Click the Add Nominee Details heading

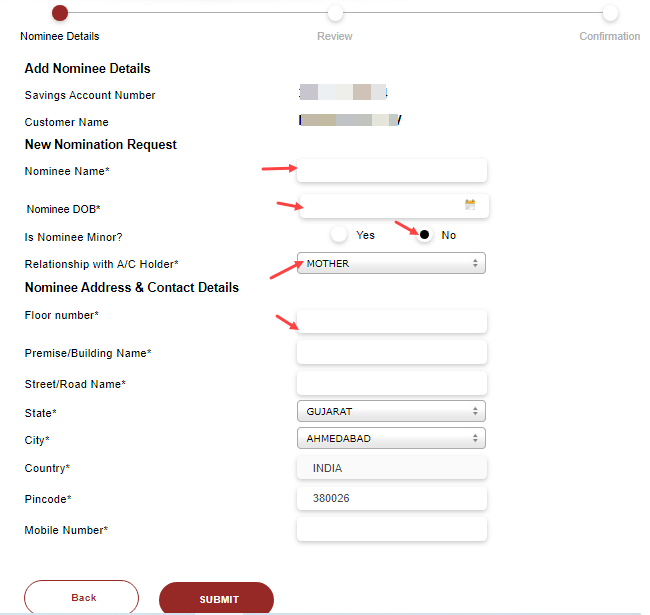tap(87, 68)
